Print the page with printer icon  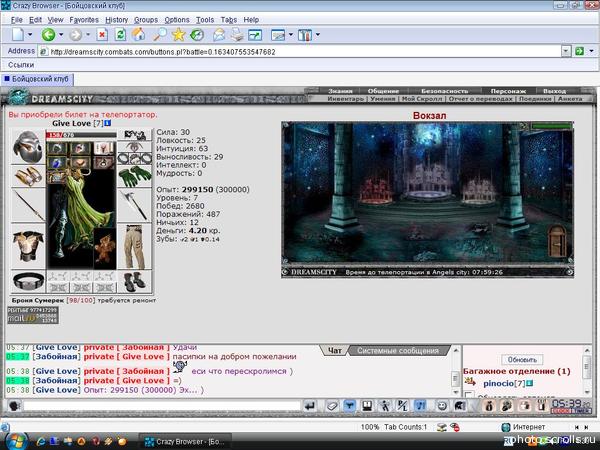(x=237, y=35)
